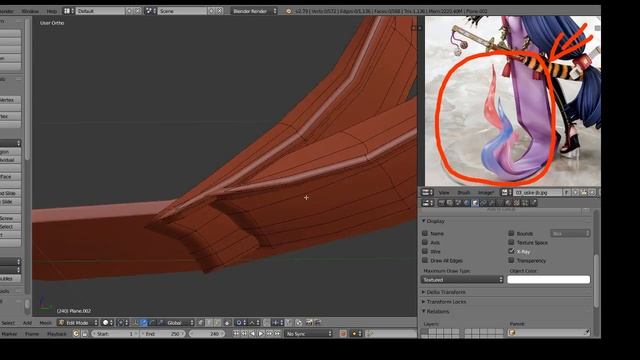Click the timeline End frame field
Viewport: 640px width, 360px height.
point(162,334)
